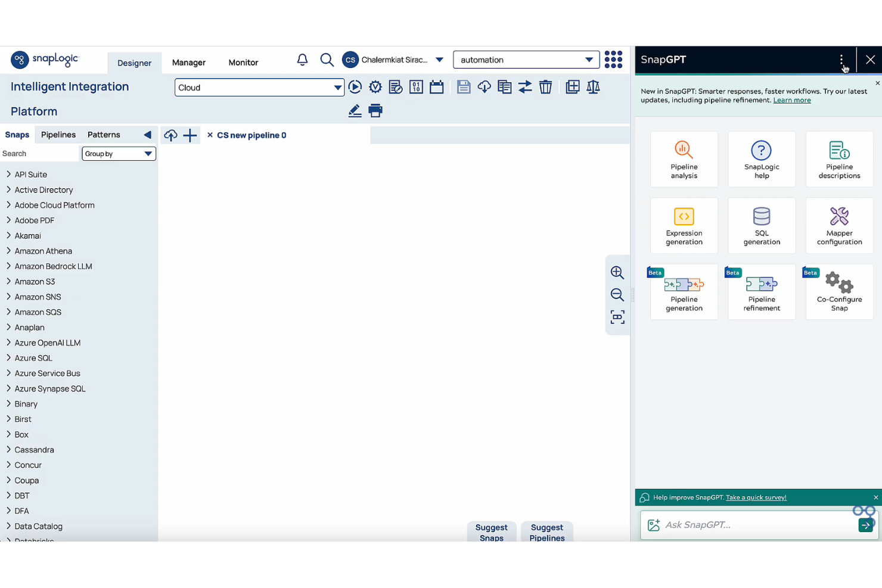Switch to the Designer tab
This screenshot has height=588, width=882.
(x=134, y=63)
